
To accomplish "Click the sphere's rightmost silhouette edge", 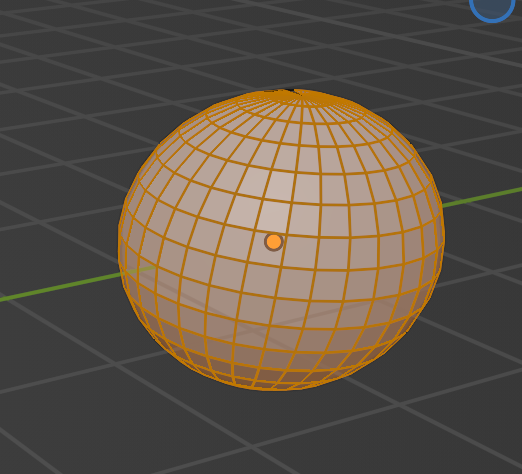I will point(443,230).
